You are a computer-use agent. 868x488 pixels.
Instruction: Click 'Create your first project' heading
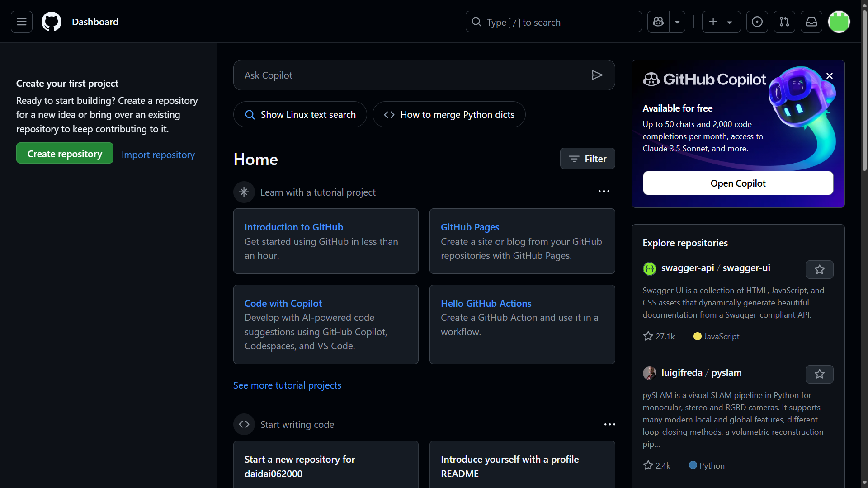tap(67, 84)
